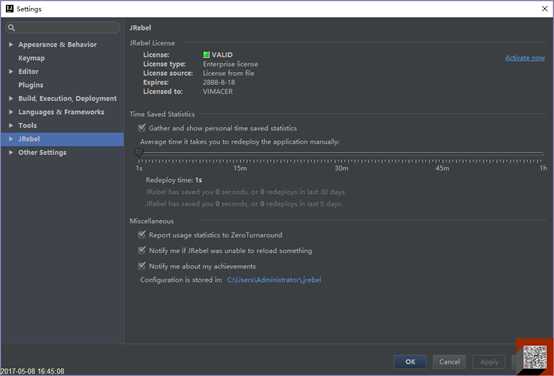Image resolution: width=554 pixels, height=376 pixels.
Task: Expand the JRebel tree node arrow
Action: point(11,139)
